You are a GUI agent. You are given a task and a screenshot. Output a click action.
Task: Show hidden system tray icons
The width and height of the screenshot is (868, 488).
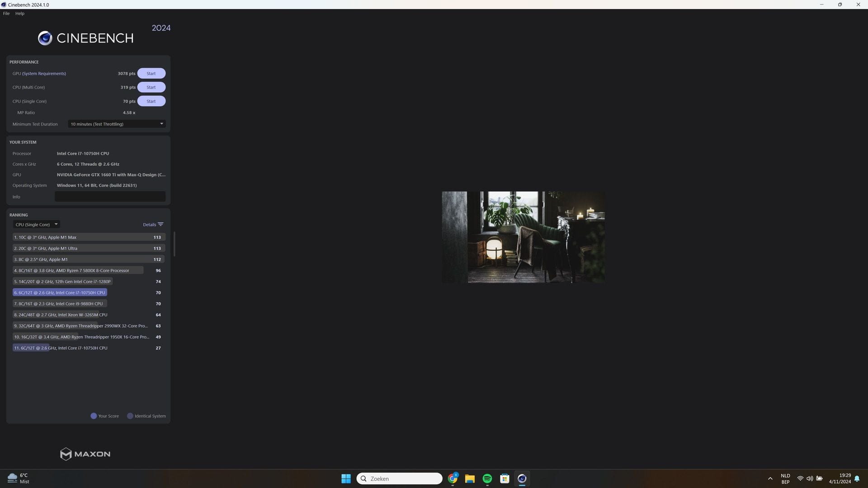[x=770, y=479]
